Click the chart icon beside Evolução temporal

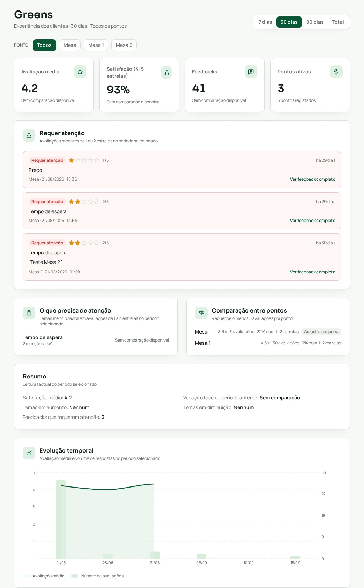point(29,453)
